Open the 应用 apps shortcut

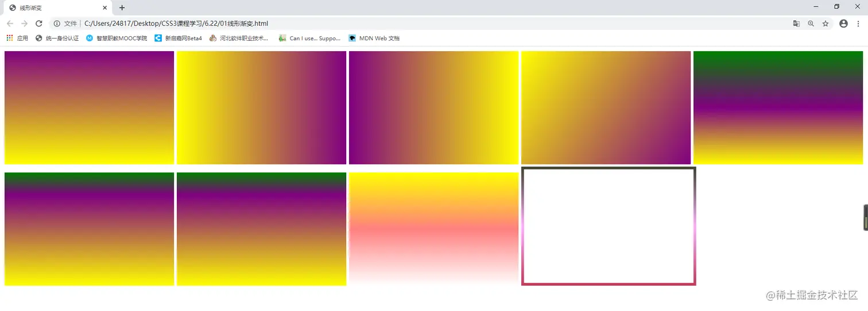[x=17, y=39]
